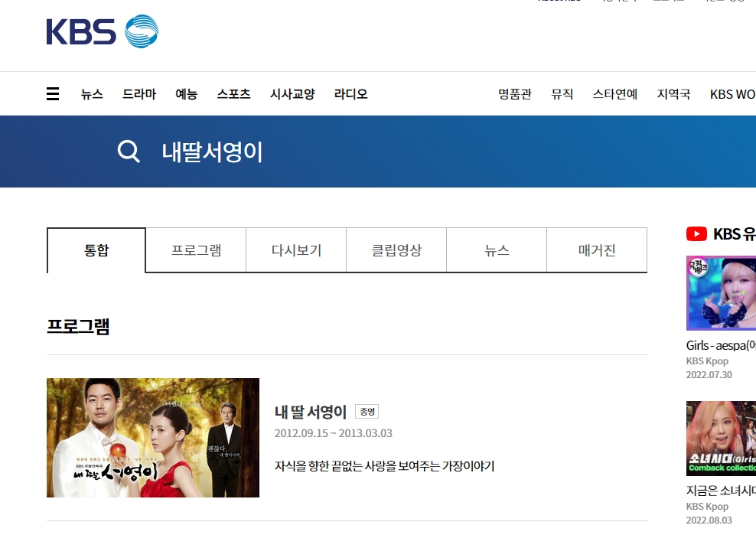
Task: Switch to the 클립영상 tab
Action: coord(396,250)
